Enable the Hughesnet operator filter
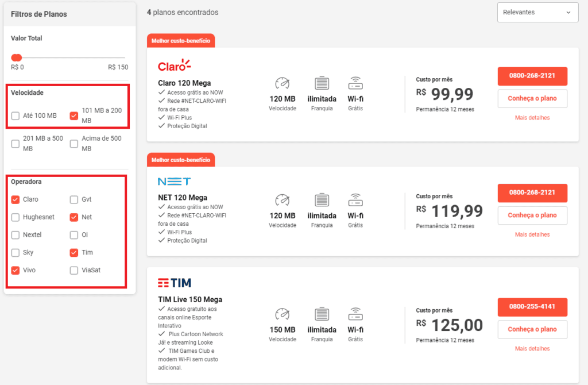The image size is (588, 385). [15, 217]
